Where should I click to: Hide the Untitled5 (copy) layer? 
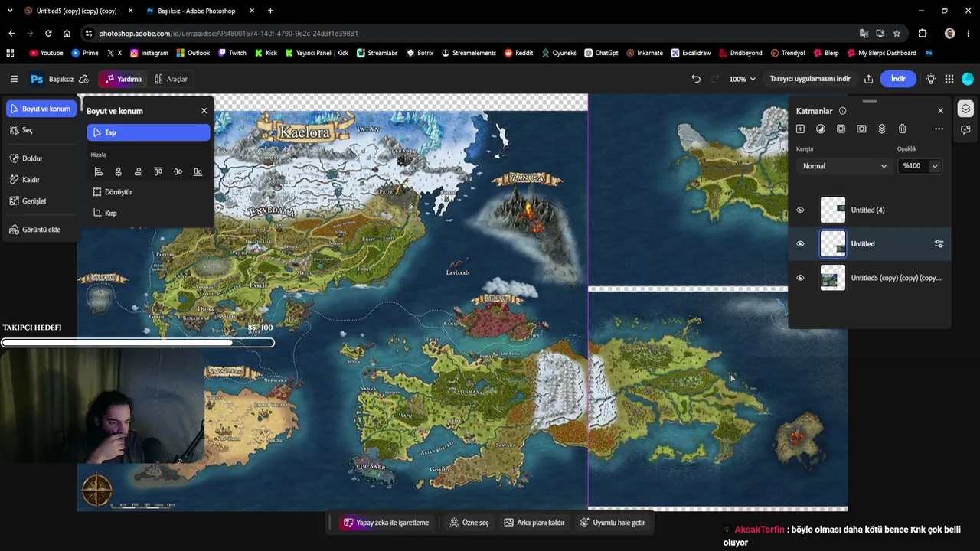point(800,278)
